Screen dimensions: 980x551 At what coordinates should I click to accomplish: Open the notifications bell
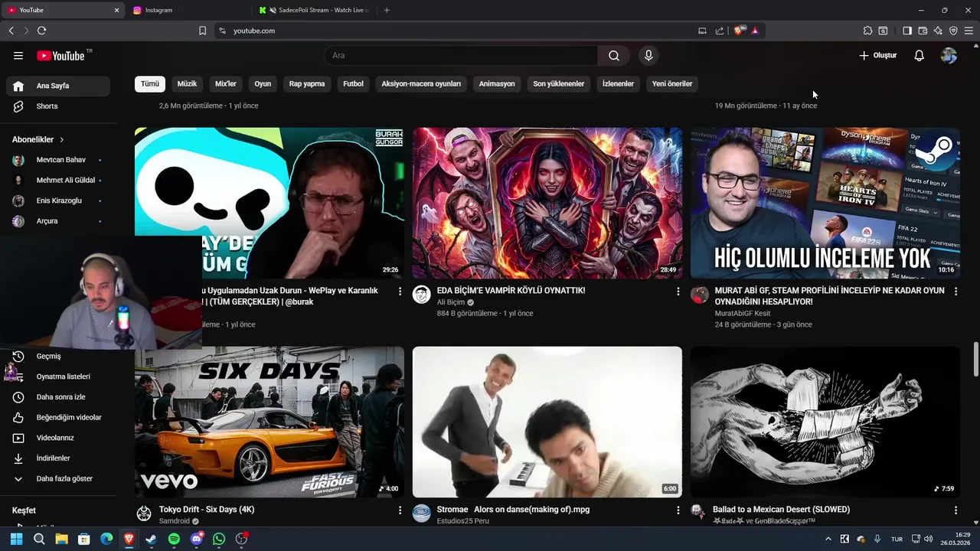pyautogui.click(x=920, y=55)
